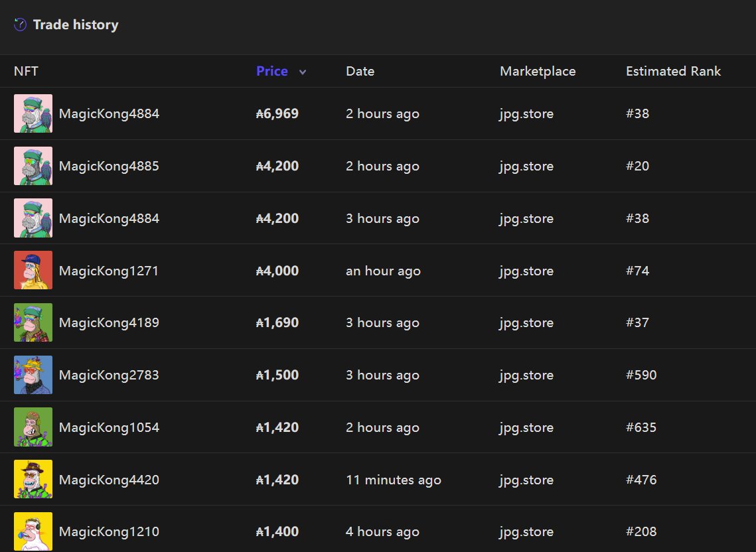Open the MagicKong4420 thumbnail image
The image size is (756, 552).
point(33,479)
